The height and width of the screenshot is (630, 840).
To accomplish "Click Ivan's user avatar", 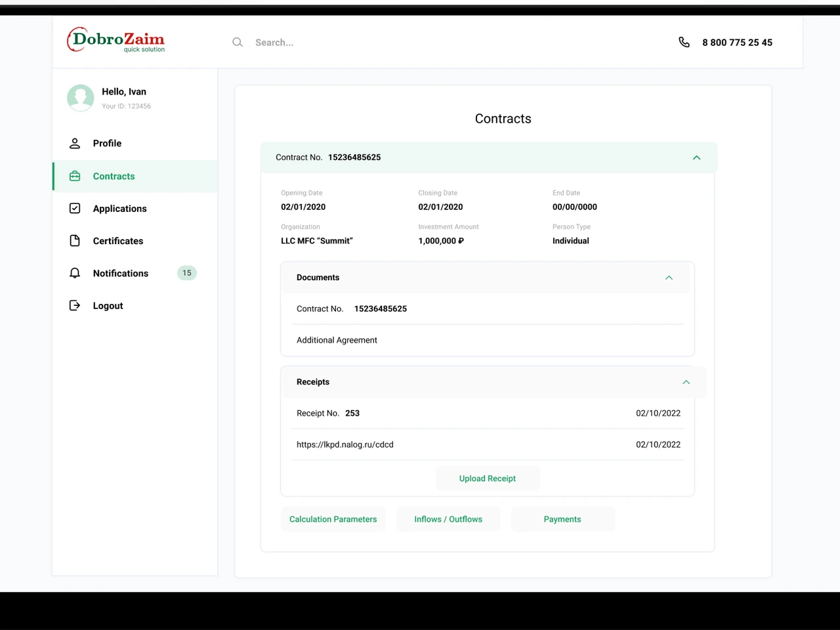I will coord(81,98).
